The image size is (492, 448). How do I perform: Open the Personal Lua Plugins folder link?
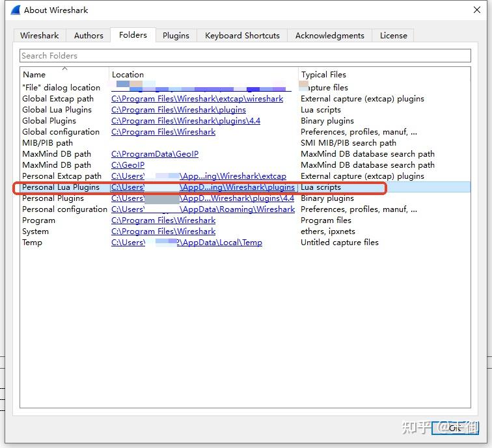pos(202,187)
